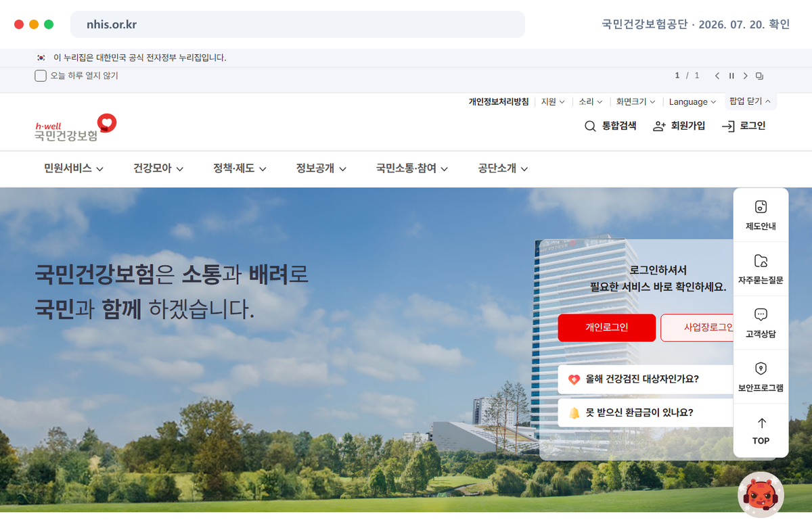Viewport: 812px width, 522px height.
Task: Click the red macOS close dot
Action: pos(19,24)
